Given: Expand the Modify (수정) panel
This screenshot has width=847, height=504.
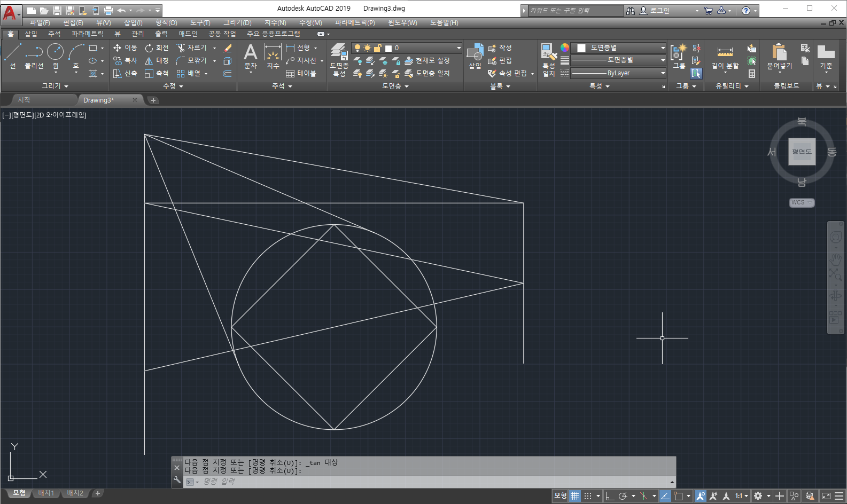Looking at the screenshot, I should pyautogui.click(x=173, y=86).
